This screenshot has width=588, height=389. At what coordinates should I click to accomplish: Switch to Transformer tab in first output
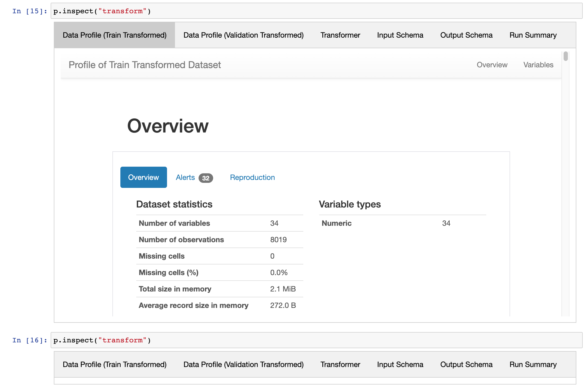(340, 35)
